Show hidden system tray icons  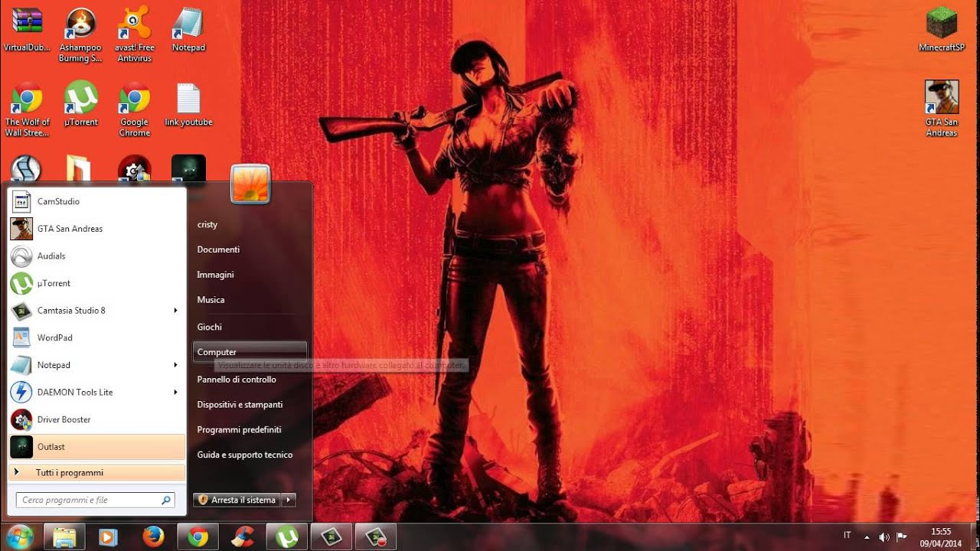click(x=868, y=537)
